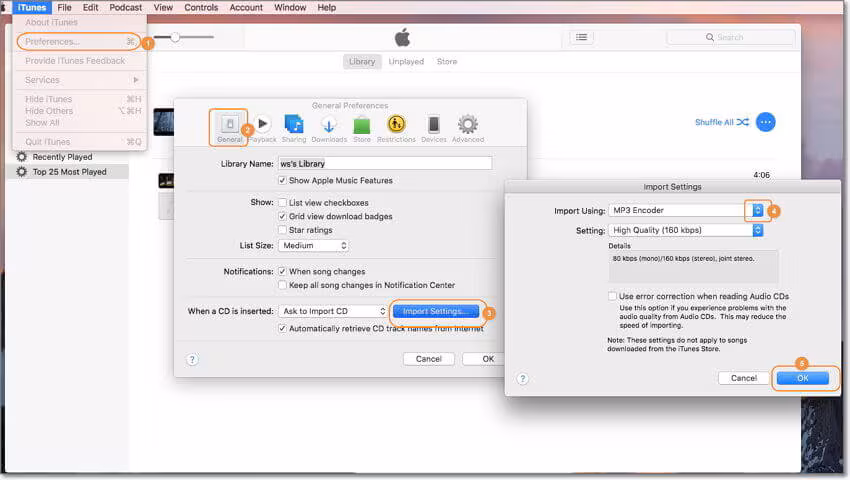The image size is (850, 480).
Task: Open the Devices preferences icon
Action: click(x=434, y=128)
